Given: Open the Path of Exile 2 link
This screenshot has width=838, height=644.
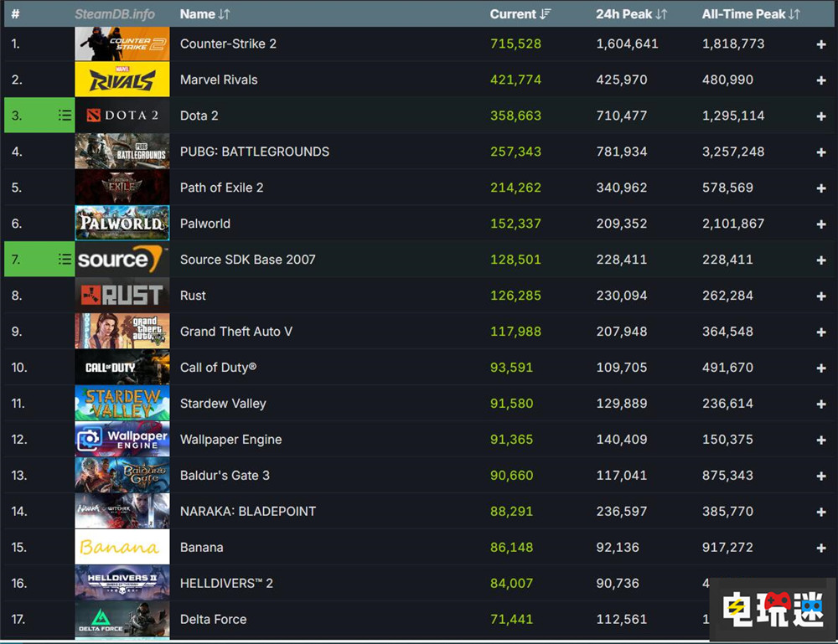Looking at the screenshot, I should (221, 188).
